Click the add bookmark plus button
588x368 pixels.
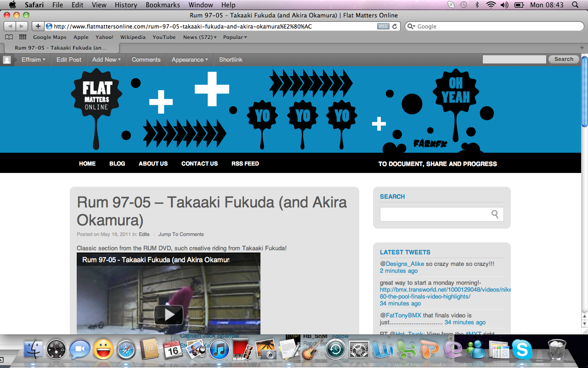coord(38,26)
